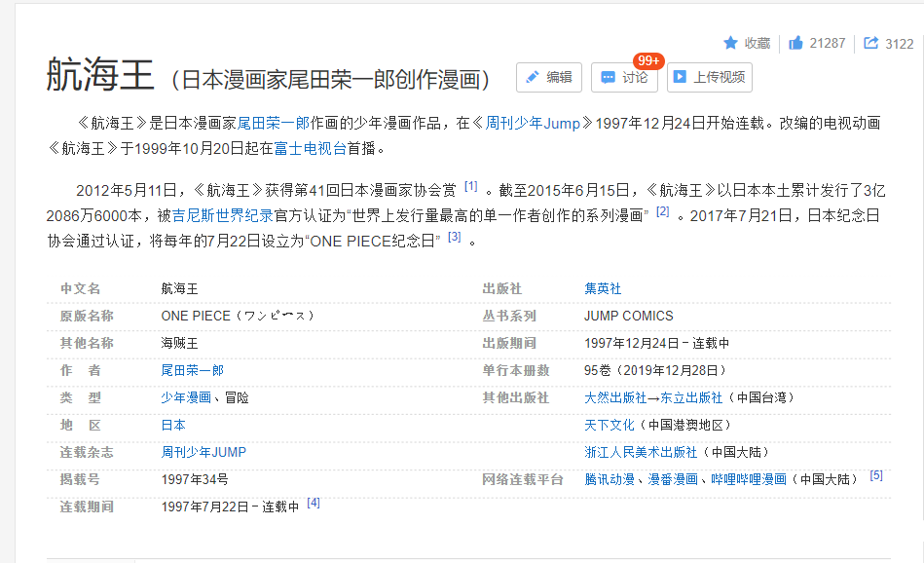Screen dimensions: 924x563
Task: Click the star favorite icon
Action: point(730,43)
